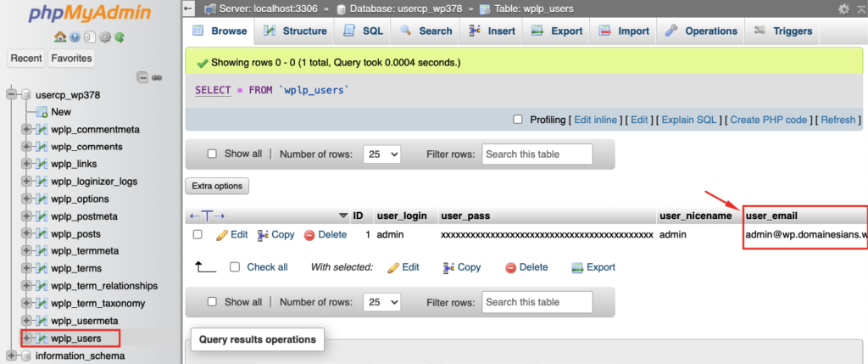The image size is (868, 364).
Task: Tick the Check all checkbox
Action: tap(235, 267)
